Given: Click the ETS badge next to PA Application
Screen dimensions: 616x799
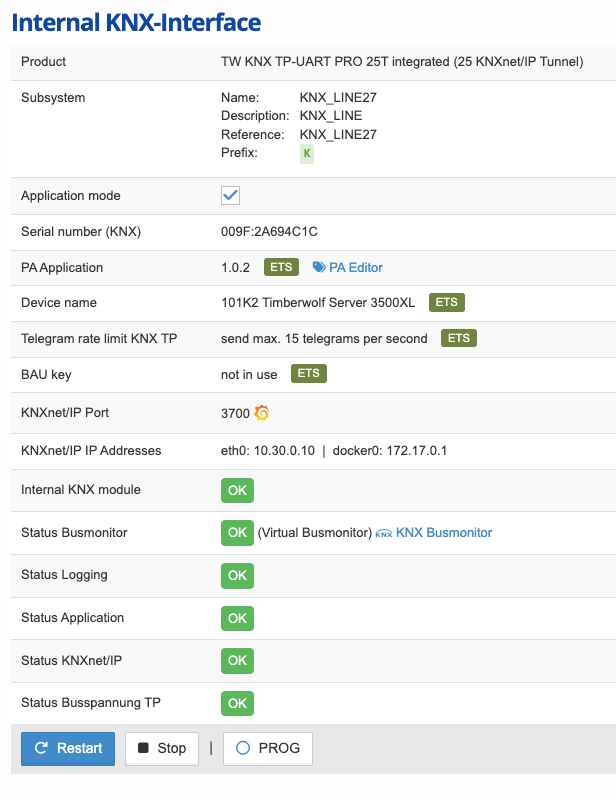Looking at the screenshot, I should [281, 267].
